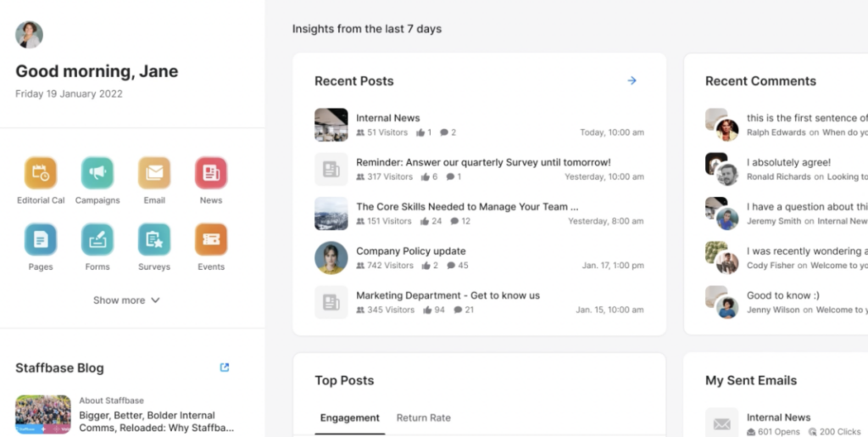This screenshot has width=868, height=437.
Task: Click 'this is the first sentence' comment
Action: (x=807, y=118)
